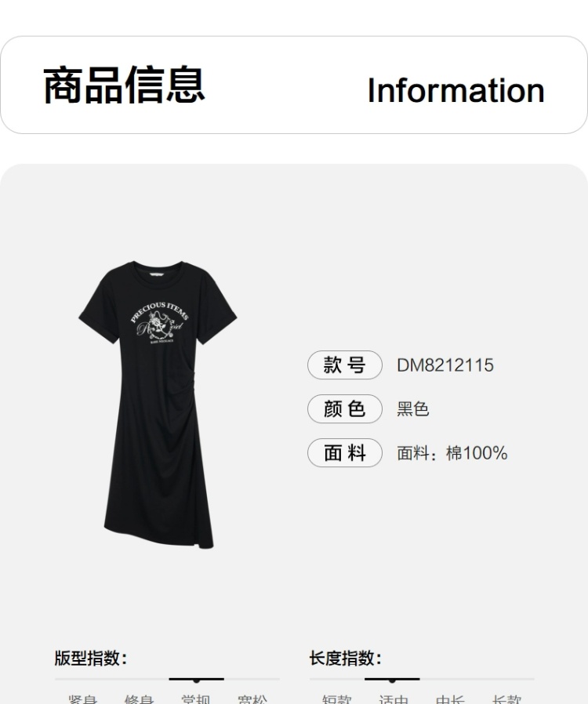This screenshot has width=588, height=704.
Task: Choose the 常规 fit option
Action: (196, 699)
